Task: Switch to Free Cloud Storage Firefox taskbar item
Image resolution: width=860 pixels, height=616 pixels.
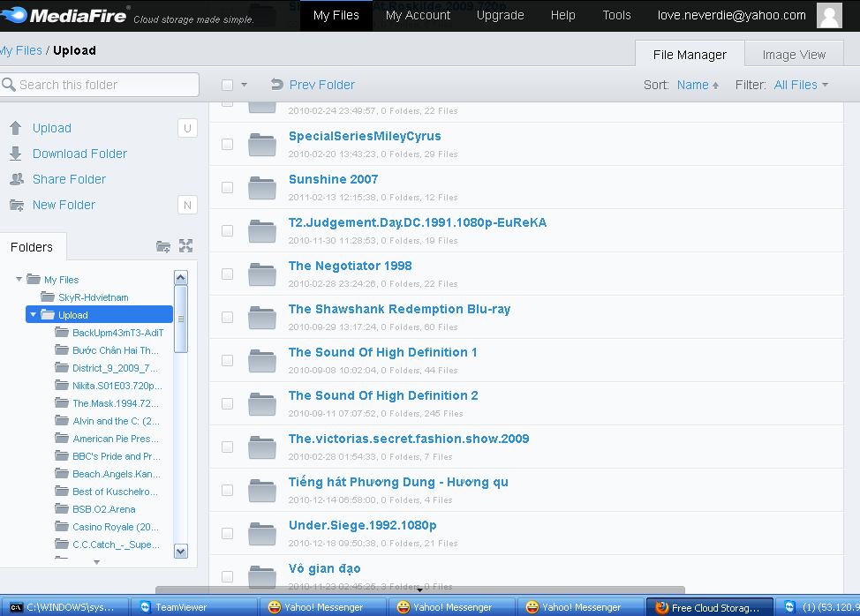Action: [710, 607]
